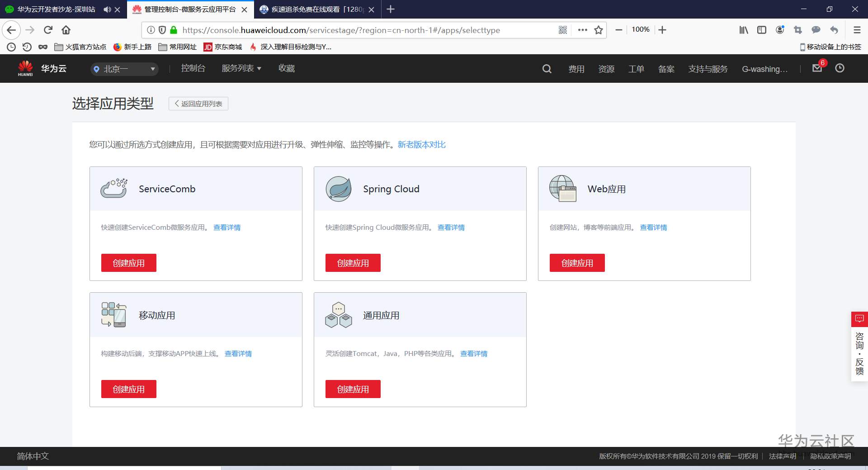868x470 pixels.
Task: Toggle the browser sidebar icon
Action: point(762,30)
